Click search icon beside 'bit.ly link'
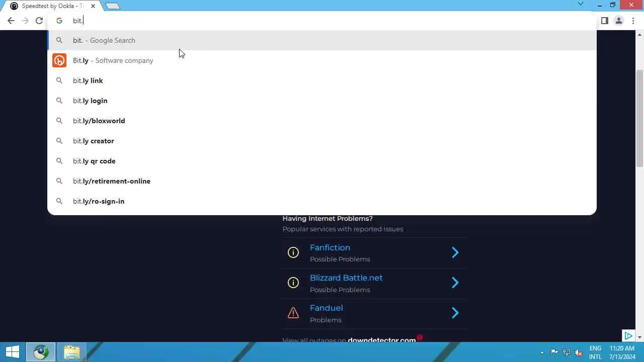Screen dimensions: 644x362 click(59, 80)
